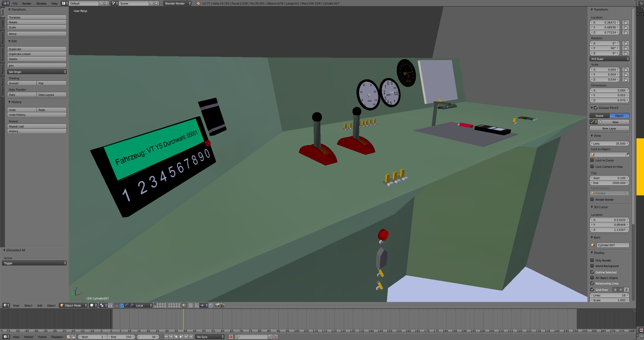Click the automatic keyframe record button
The width and height of the screenshot is (644, 340).
click(x=231, y=337)
